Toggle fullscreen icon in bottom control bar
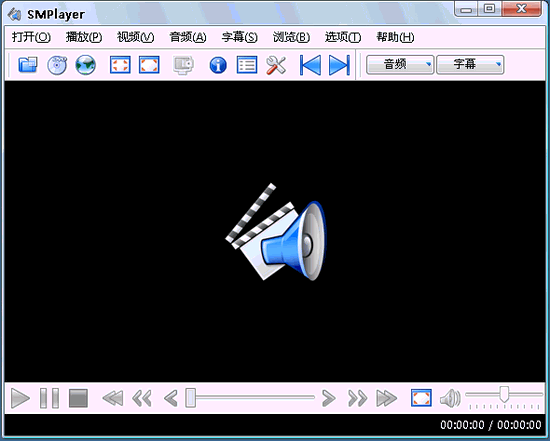 [421, 398]
